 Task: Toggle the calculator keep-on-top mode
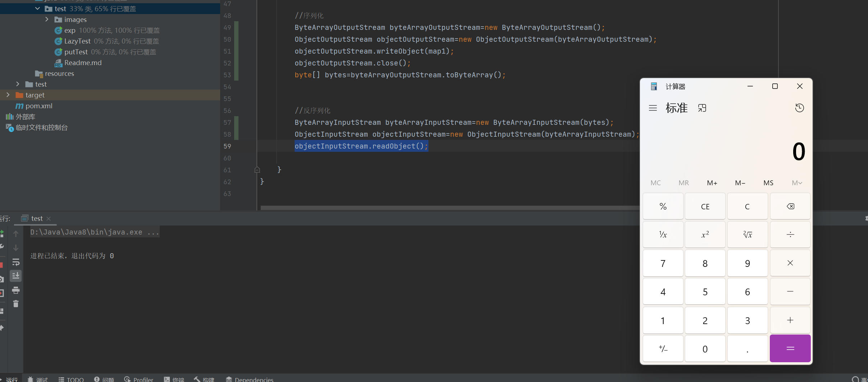tap(702, 108)
